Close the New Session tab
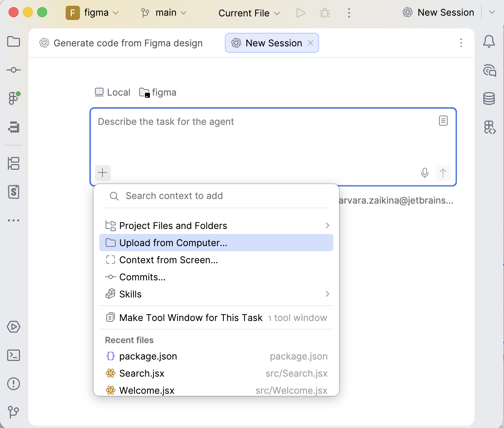 coord(311,43)
